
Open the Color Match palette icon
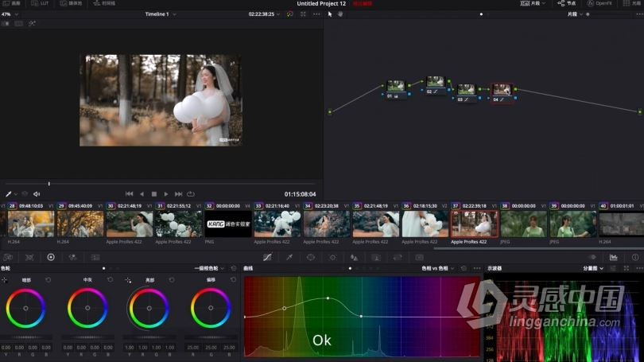(x=29, y=257)
